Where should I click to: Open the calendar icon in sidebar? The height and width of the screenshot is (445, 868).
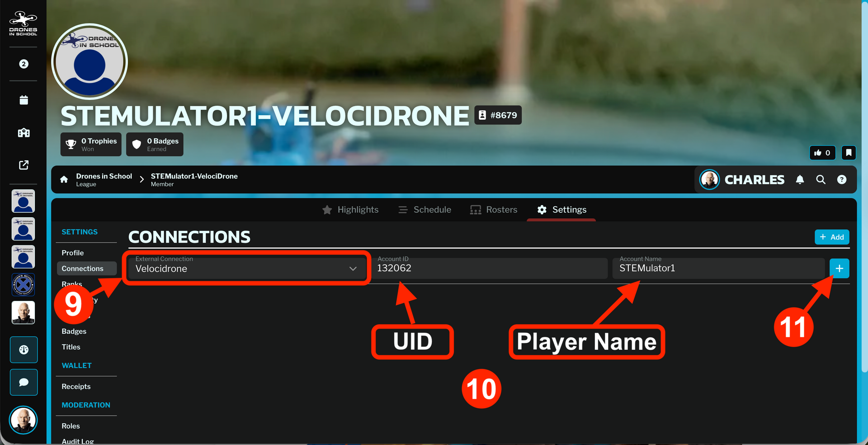tap(24, 100)
